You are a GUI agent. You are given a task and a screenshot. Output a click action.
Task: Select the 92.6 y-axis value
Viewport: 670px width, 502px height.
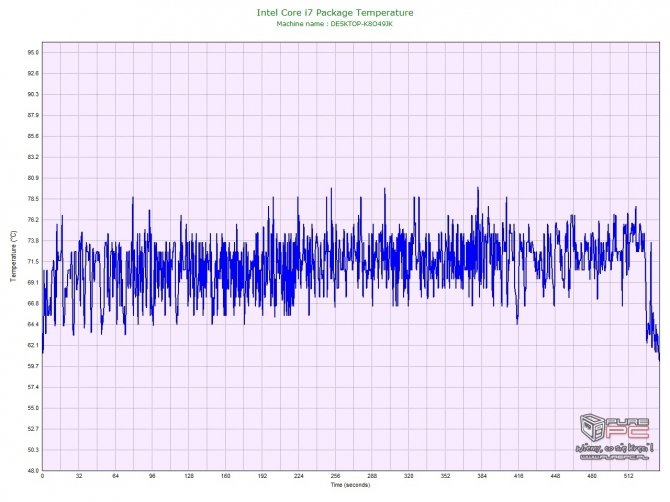[33, 73]
